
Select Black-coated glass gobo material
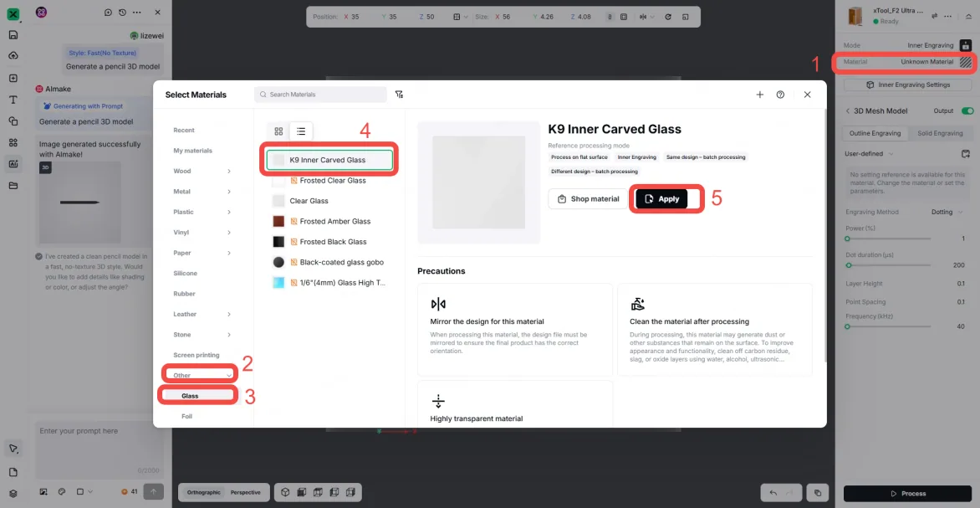tap(330, 262)
